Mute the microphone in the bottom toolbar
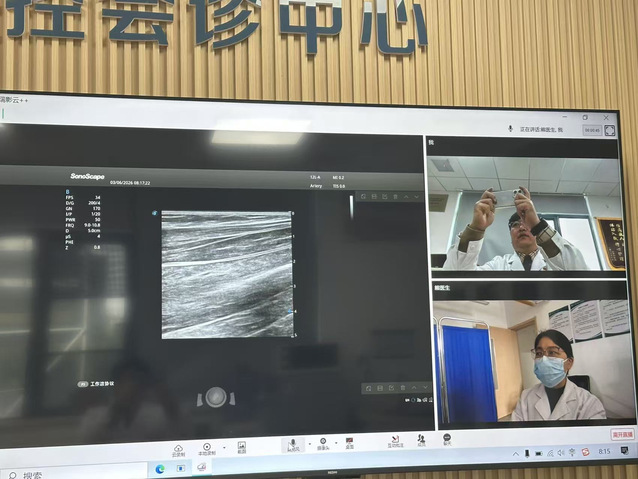This screenshot has height=479, width=638. (293, 444)
